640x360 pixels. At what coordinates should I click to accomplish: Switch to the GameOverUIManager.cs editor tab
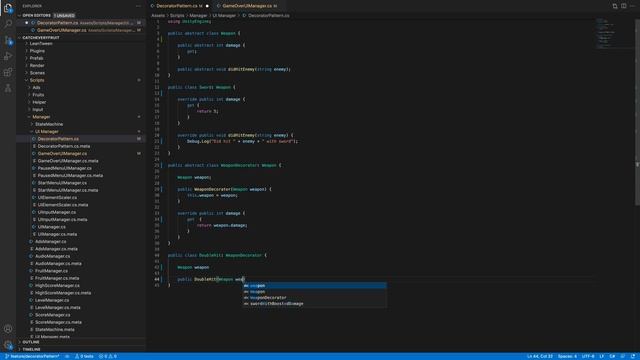249,6
